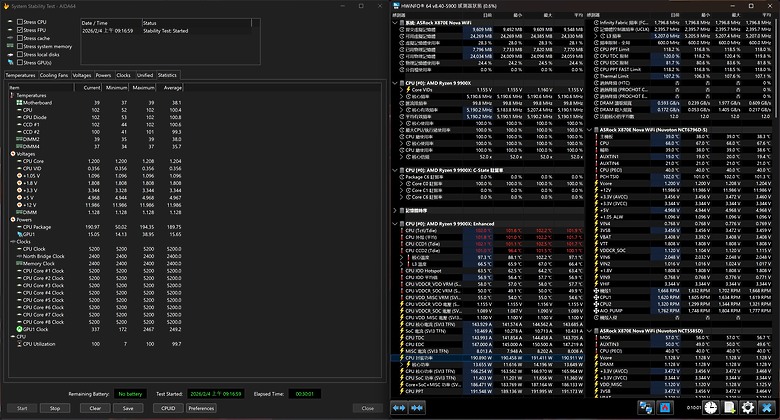Click Motherboard icon in AIDA64 Temperatures list
The image size is (780, 420).
[x=19, y=103]
